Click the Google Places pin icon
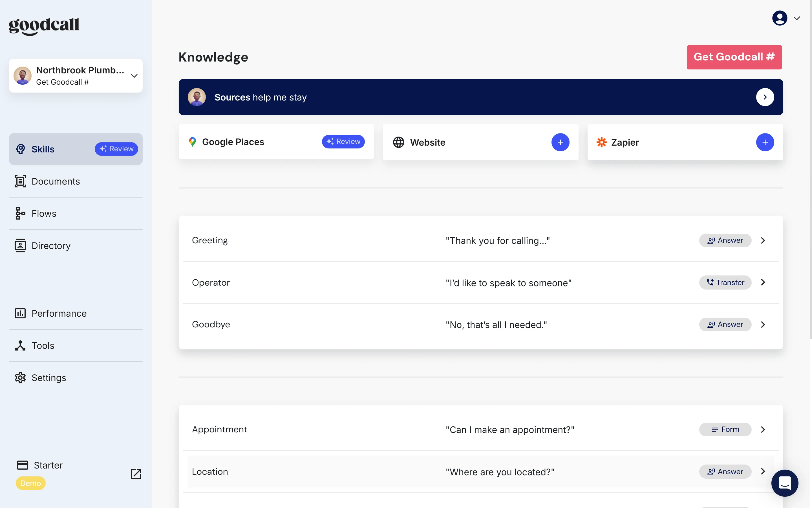 [192, 142]
